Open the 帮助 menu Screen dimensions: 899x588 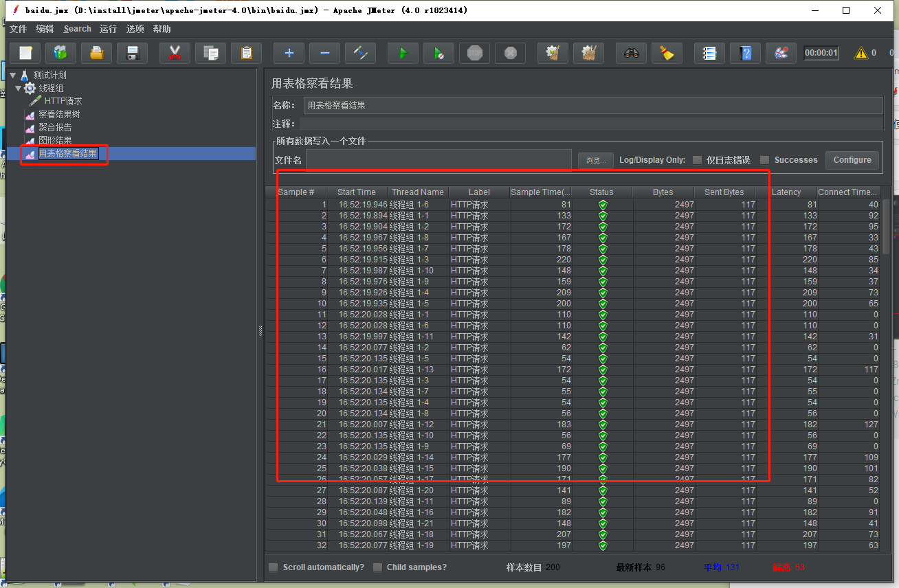click(162, 29)
